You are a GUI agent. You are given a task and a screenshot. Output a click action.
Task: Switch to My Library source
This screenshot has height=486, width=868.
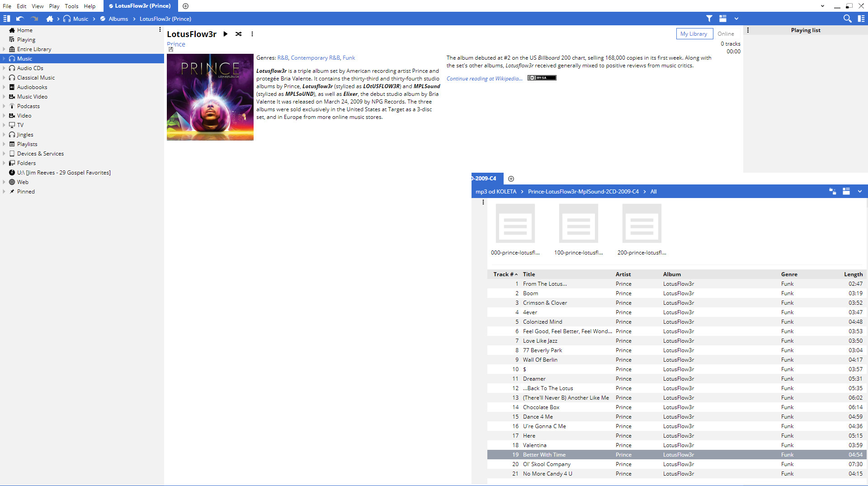click(x=694, y=34)
